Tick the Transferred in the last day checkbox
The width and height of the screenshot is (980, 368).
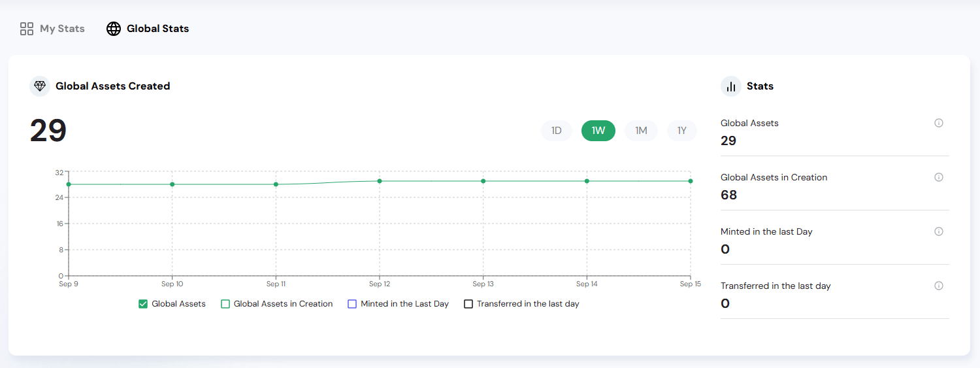[x=468, y=304]
